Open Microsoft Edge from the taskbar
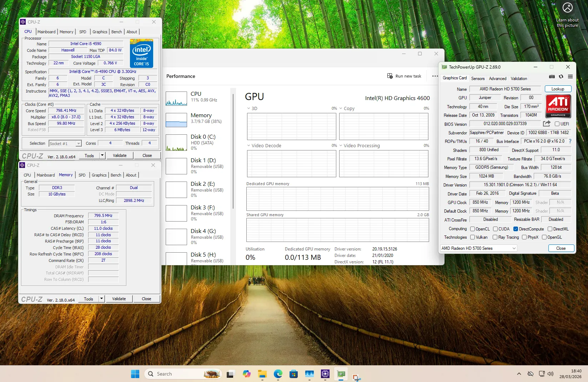The image size is (588, 382). click(278, 374)
